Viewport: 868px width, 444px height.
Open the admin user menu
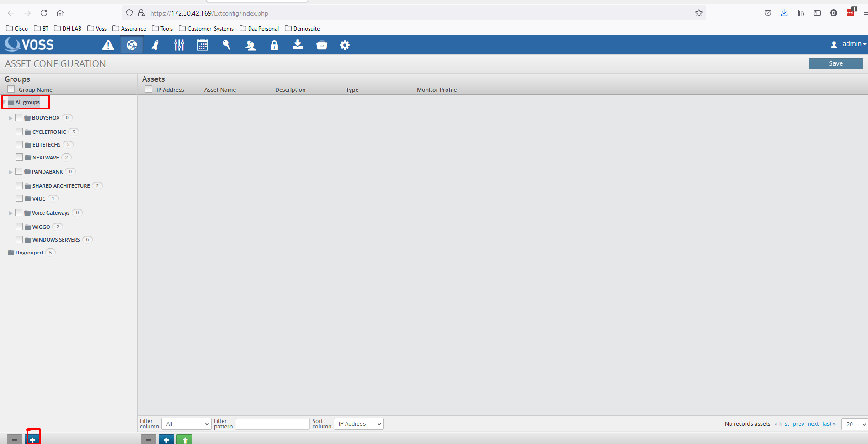[x=848, y=44]
